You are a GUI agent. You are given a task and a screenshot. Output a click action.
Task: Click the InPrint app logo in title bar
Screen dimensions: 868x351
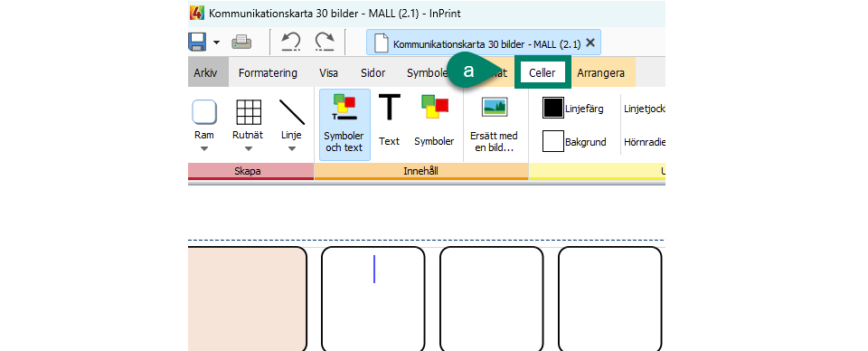(197, 14)
